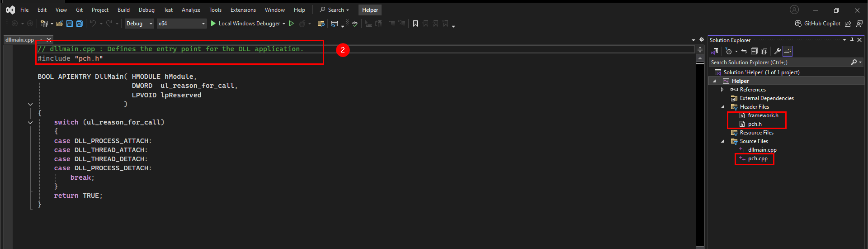Image resolution: width=868 pixels, height=249 pixels.
Task: Click the New Project toolbar icon
Action: click(44, 24)
